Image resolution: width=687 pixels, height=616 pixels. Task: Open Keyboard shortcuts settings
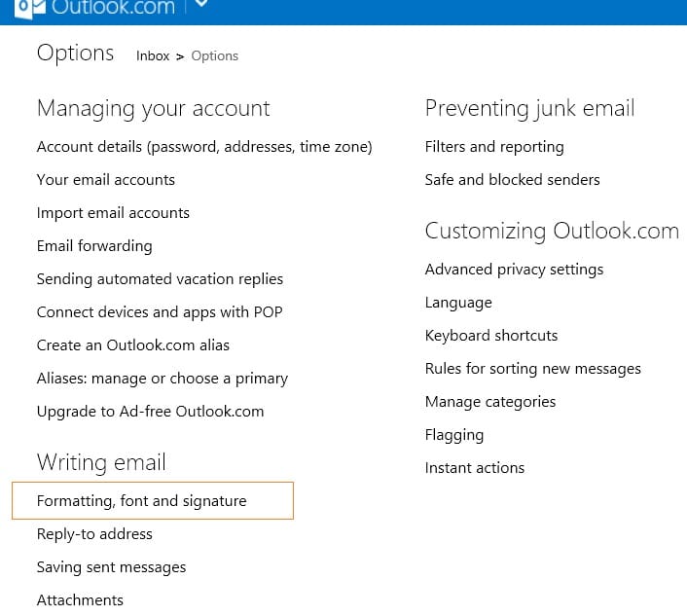(x=491, y=336)
